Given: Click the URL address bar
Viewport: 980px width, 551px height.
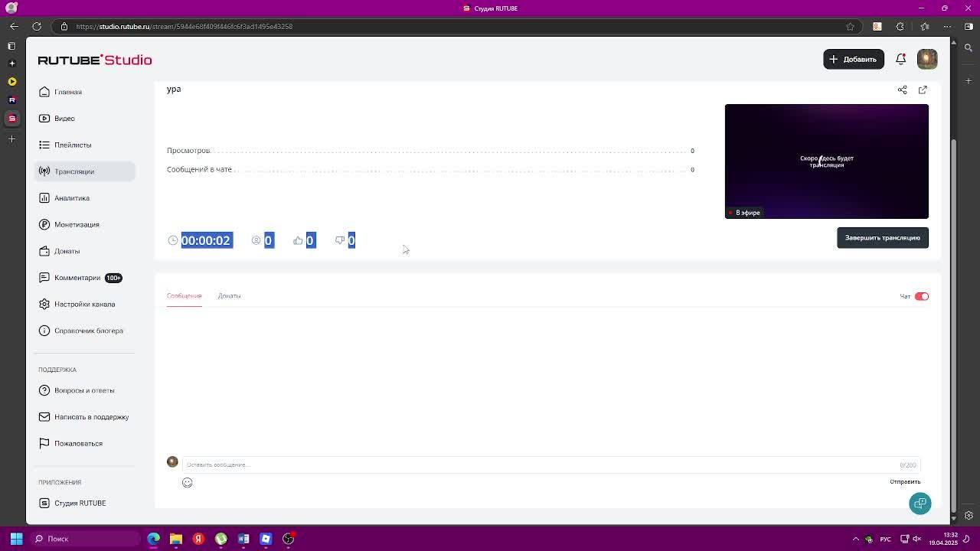Looking at the screenshot, I should point(458,26).
